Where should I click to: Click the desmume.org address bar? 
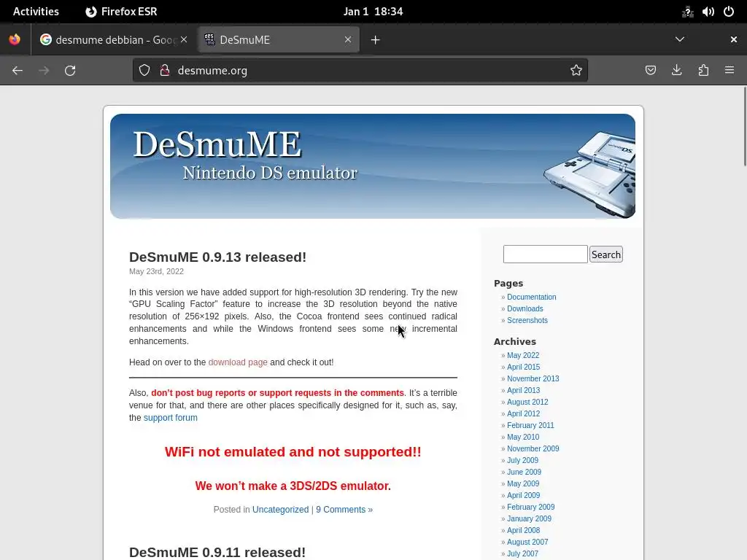point(360,71)
